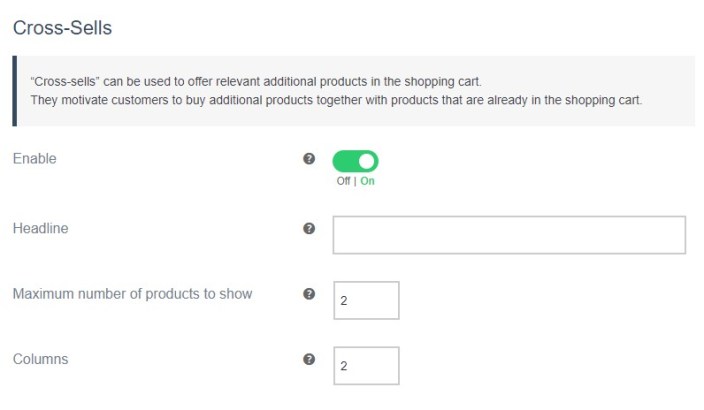
Task: Click the dark left border of the info box
Action: (x=14, y=90)
